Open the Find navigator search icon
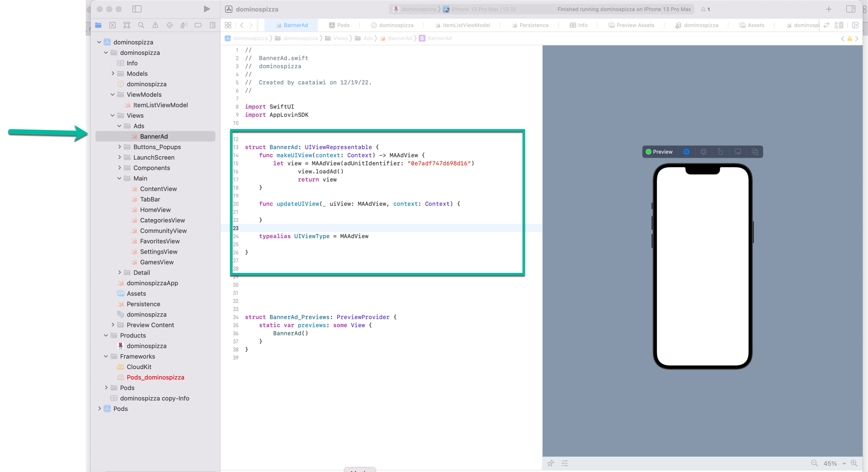The height and width of the screenshot is (472, 868). (x=141, y=25)
